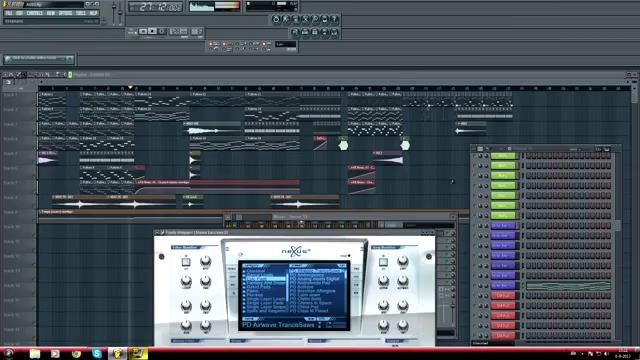Click the last round icon in lower shortcut row

pos(334,32)
